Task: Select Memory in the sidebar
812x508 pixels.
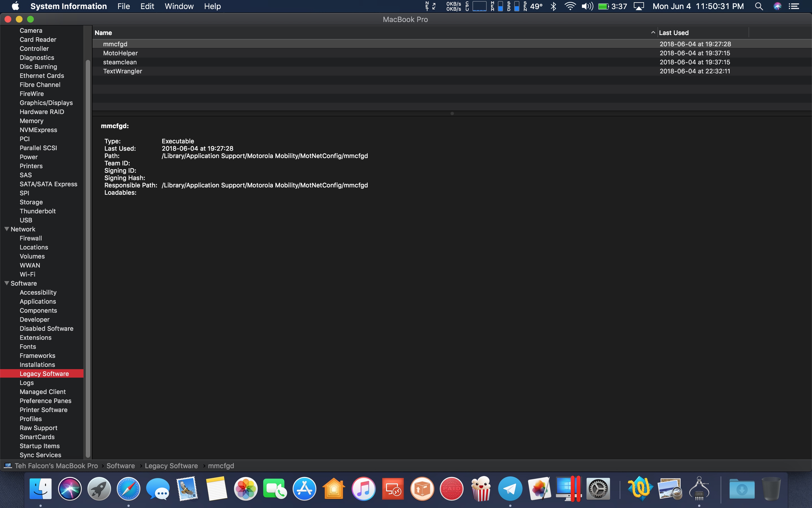Action: click(x=32, y=121)
